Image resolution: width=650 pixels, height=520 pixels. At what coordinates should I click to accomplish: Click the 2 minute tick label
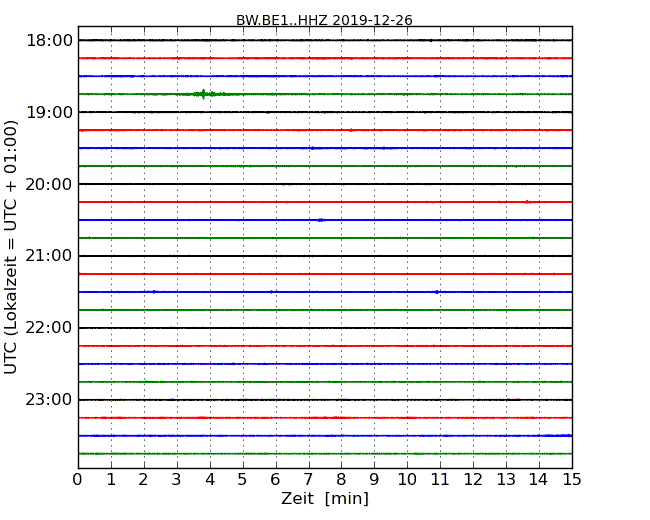click(x=143, y=480)
